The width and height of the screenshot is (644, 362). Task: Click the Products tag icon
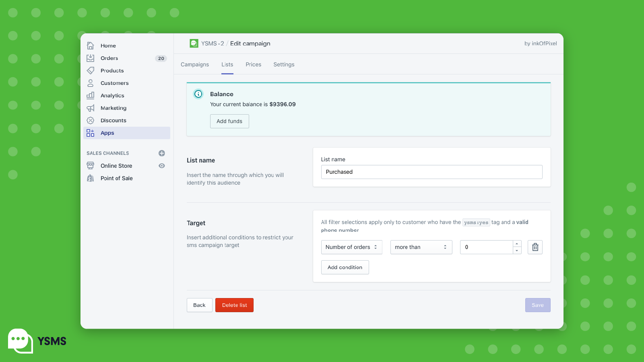pos(90,70)
